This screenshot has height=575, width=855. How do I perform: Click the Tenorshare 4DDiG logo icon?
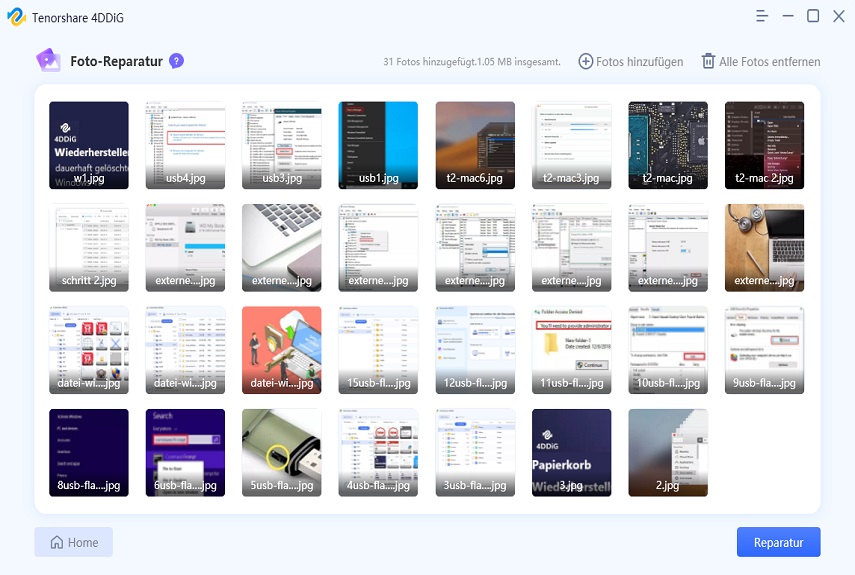coord(16,17)
